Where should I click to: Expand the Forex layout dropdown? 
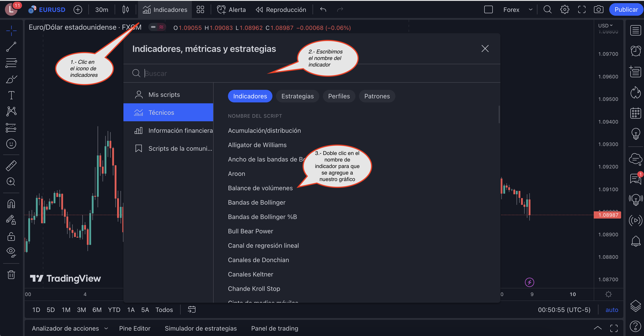click(x=530, y=9)
